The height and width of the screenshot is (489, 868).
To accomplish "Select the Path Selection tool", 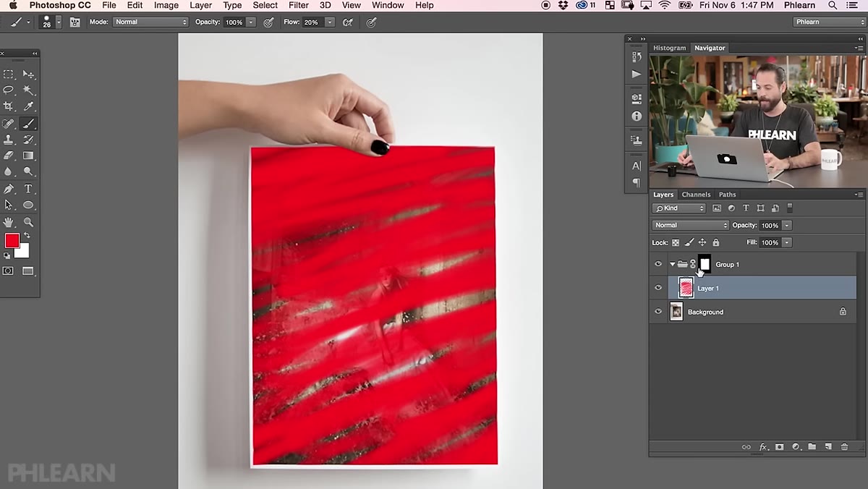I will tap(9, 205).
